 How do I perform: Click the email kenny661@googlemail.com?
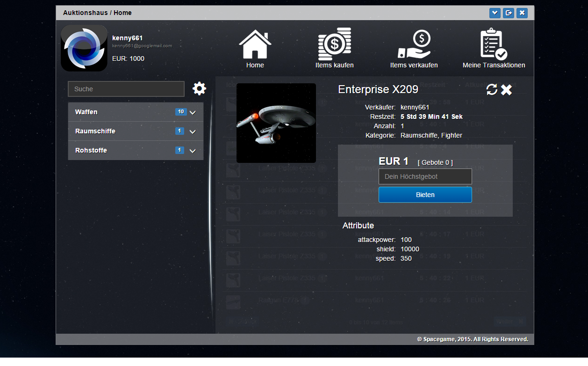click(x=142, y=46)
